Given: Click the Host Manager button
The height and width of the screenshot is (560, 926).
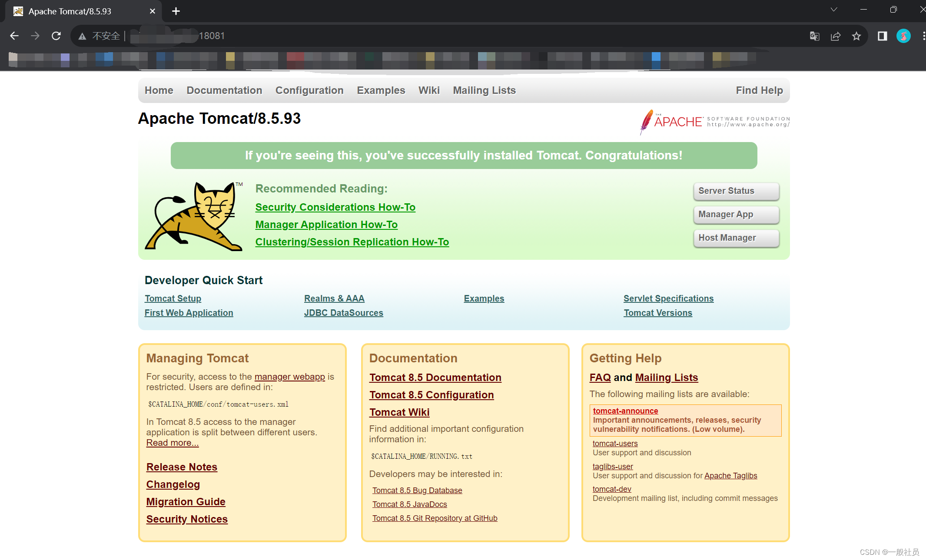Looking at the screenshot, I should (736, 238).
